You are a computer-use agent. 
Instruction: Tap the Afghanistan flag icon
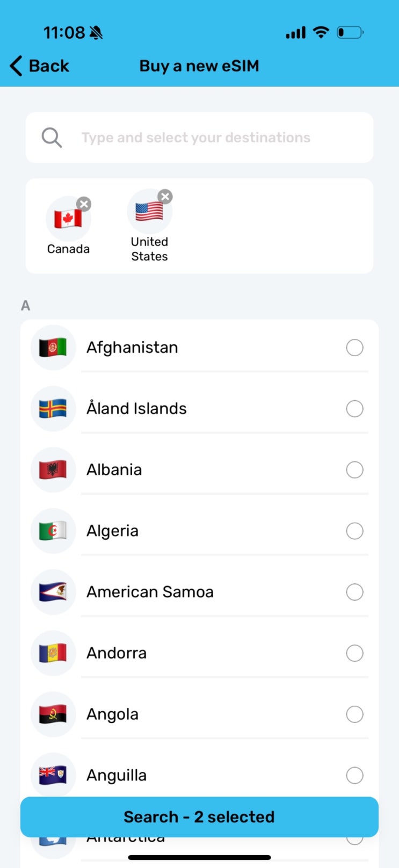tap(53, 348)
